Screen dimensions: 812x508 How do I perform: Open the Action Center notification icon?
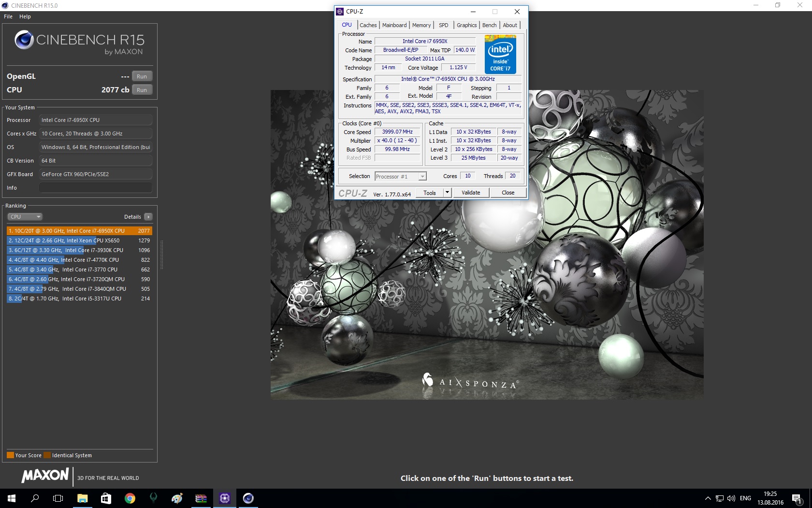click(797, 498)
